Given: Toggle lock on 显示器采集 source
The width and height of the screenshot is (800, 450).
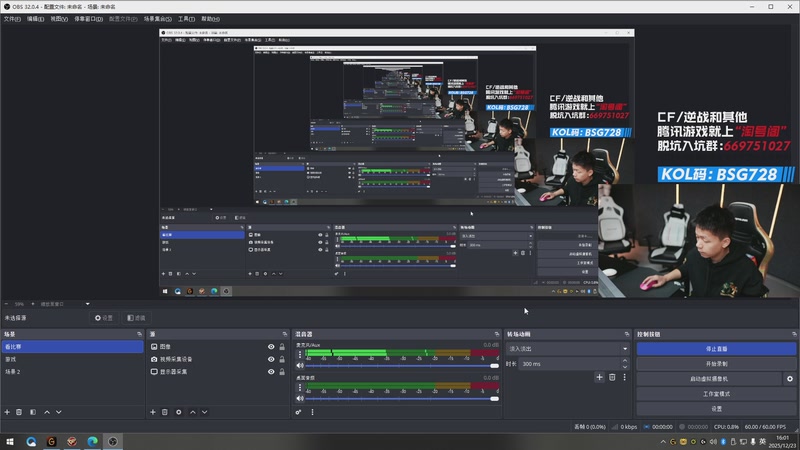Looking at the screenshot, I should click(x=282, y=372).
